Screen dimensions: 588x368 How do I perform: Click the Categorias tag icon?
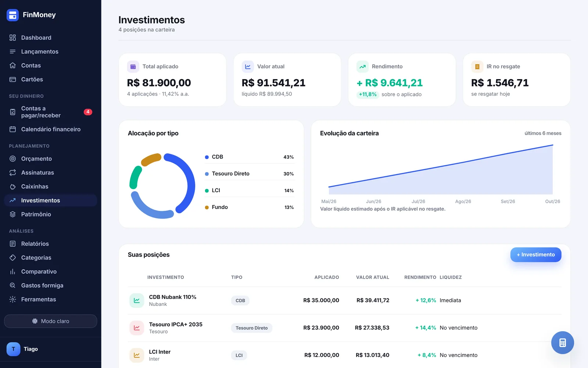coord(12,258)
